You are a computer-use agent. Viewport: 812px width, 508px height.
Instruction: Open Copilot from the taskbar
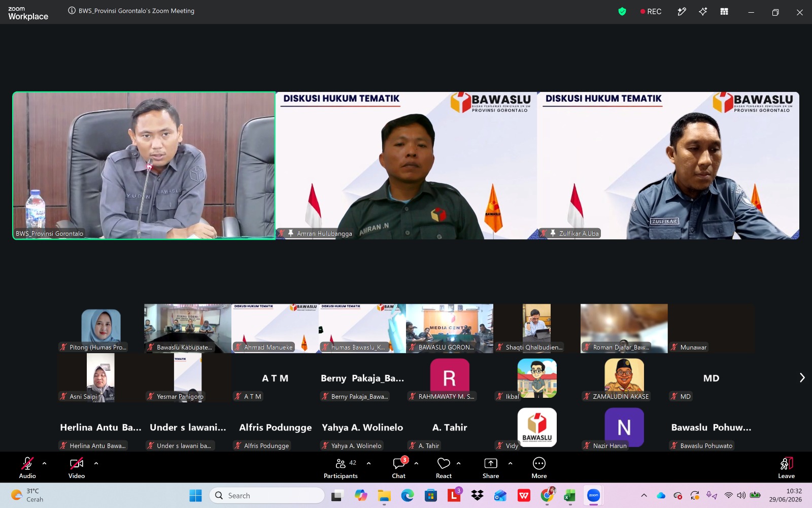(x=361, y=495)
